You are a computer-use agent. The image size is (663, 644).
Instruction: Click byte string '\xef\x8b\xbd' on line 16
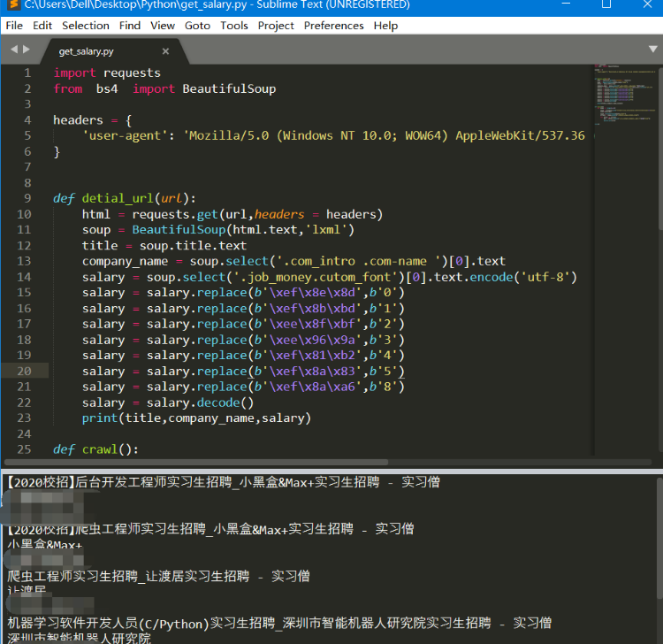click(309, 309)
